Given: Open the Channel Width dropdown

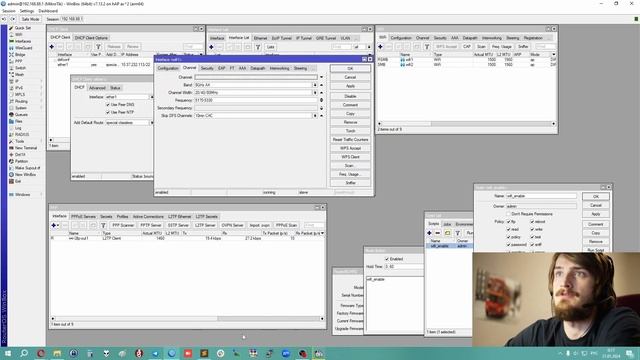Looking at the screenshot, I should [315, 93].
